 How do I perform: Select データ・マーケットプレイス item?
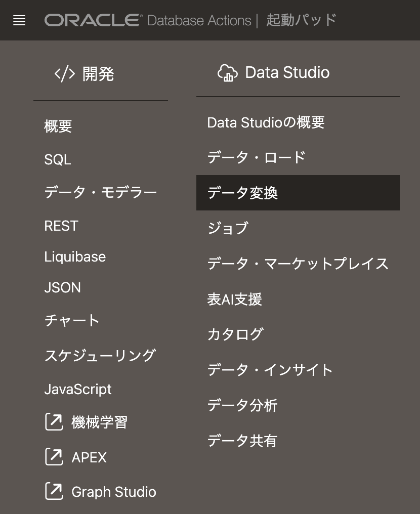[298, 264]
